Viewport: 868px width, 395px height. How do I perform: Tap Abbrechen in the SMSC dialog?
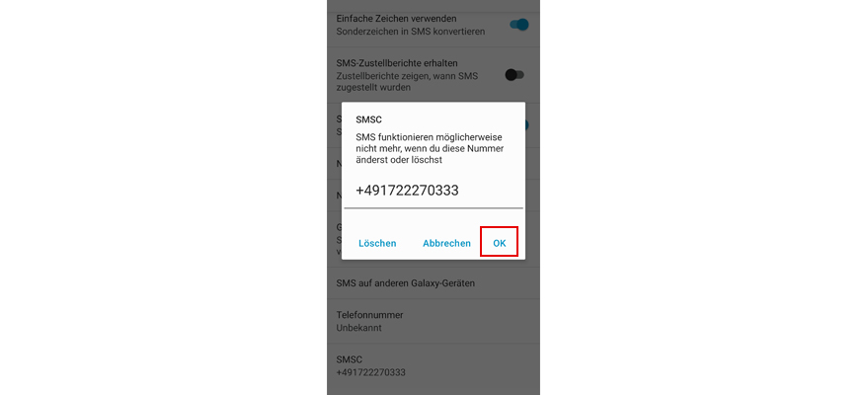click(x=446, y=243)
